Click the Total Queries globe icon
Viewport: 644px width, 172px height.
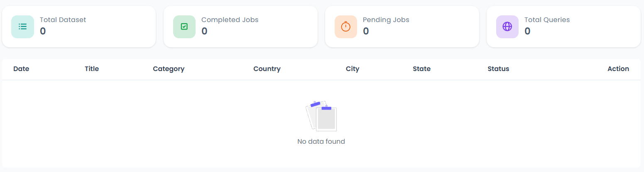tap(507, 27)
